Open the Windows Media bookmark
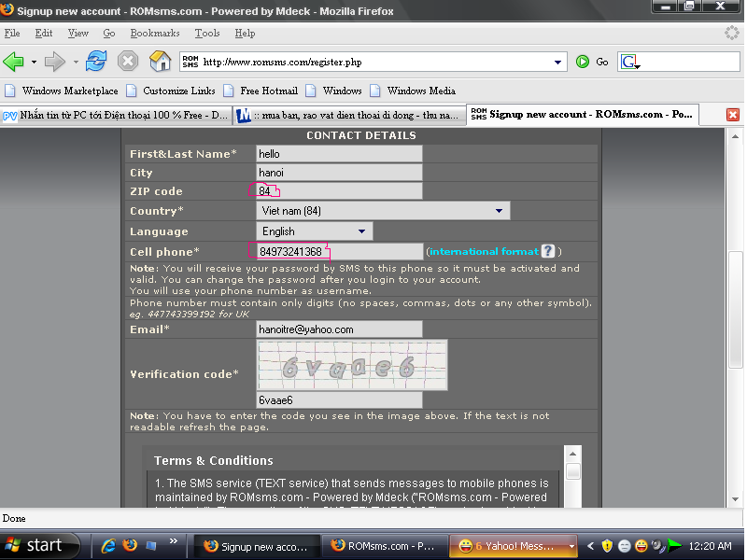This screenshot has width=747, height=560. tap(413, 91)
